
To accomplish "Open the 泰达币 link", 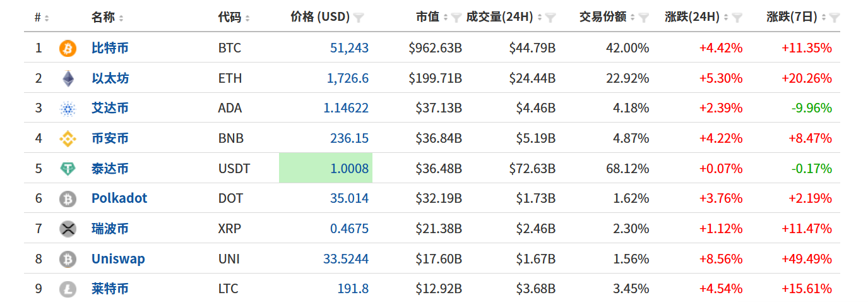I will 110,169.
